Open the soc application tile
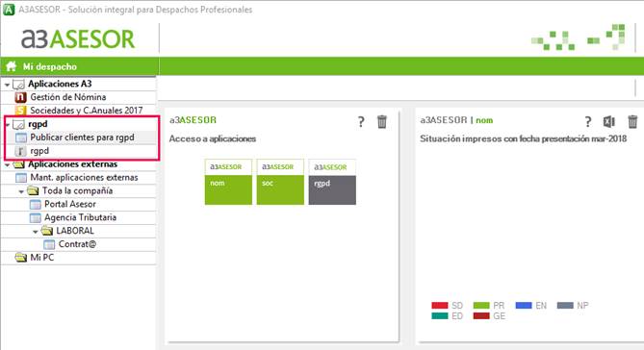The image size is (644, 350). (x=280, y=182)
